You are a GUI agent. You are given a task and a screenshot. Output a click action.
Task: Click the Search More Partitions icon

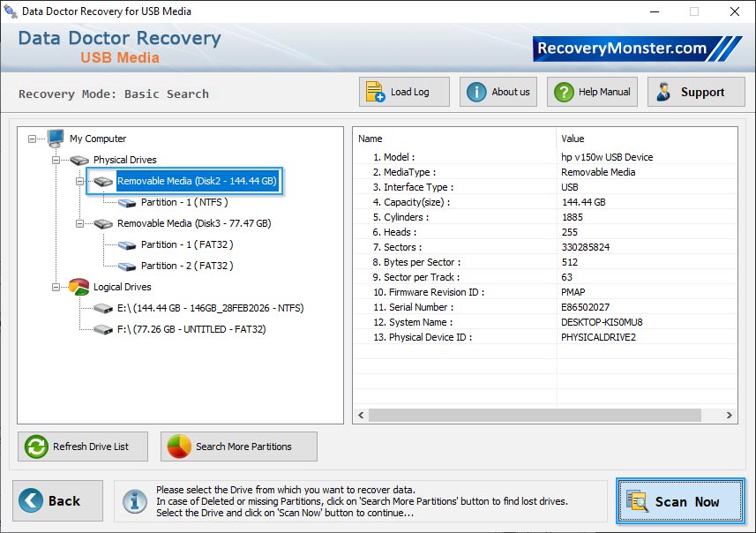pyautogui.click(x=176, y=447)
